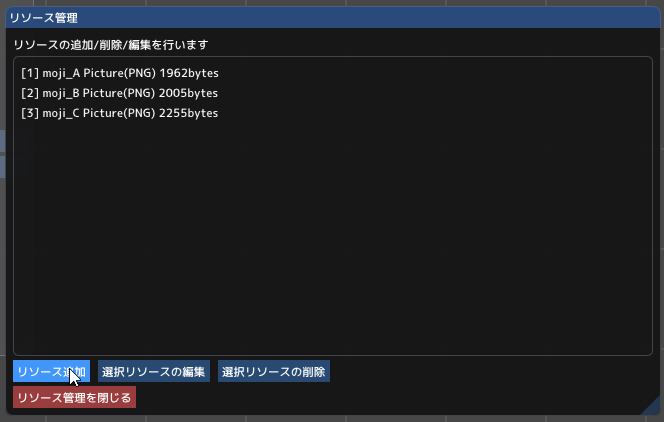Select the moji_A resource entry

119,73
